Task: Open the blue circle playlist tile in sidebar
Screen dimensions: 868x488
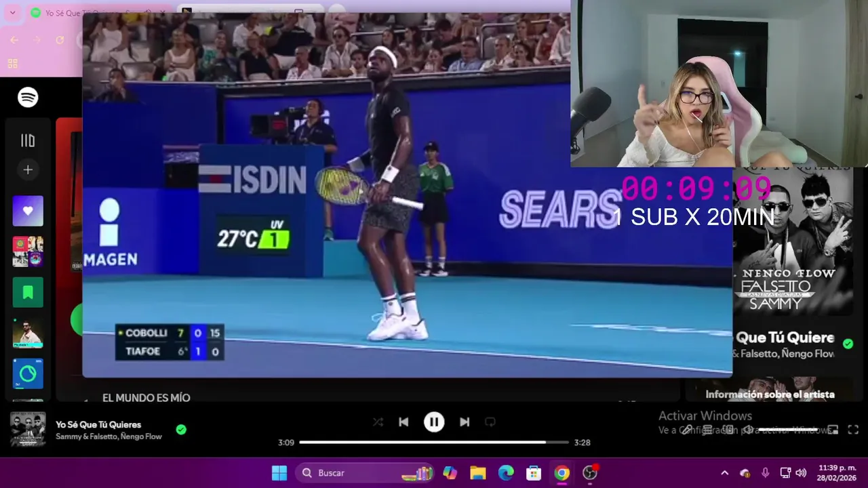Action: tap(28, 373)
